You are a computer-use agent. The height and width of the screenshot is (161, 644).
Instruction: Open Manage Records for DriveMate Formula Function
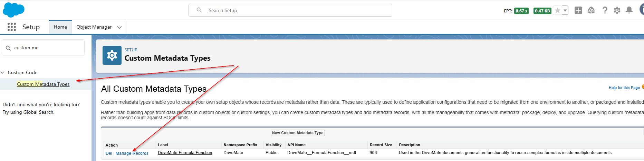(132, 153)
